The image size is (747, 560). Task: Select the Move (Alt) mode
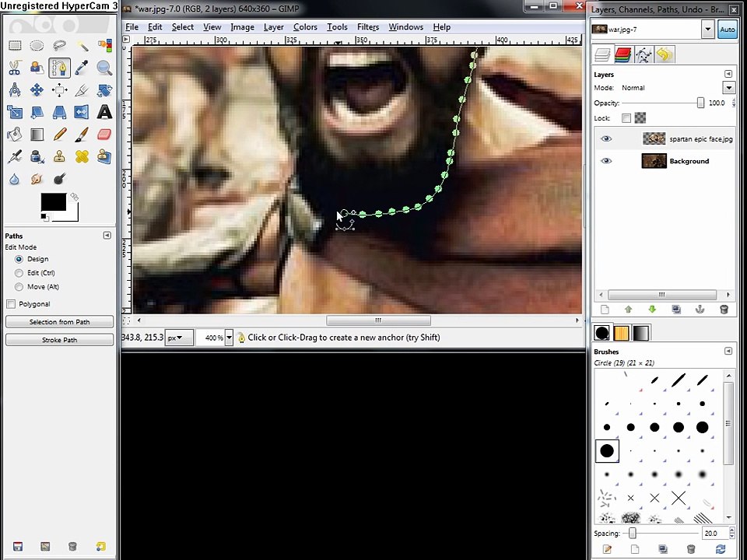[x=19, y=287]
